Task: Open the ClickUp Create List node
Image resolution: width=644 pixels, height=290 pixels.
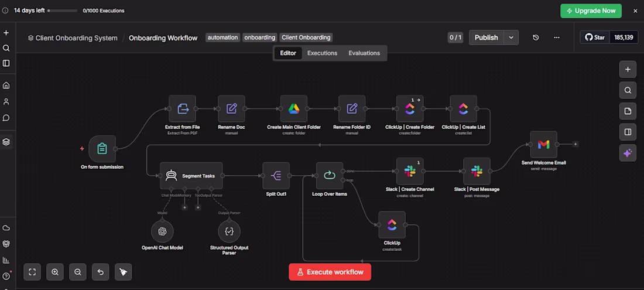Action: (463, 109)
